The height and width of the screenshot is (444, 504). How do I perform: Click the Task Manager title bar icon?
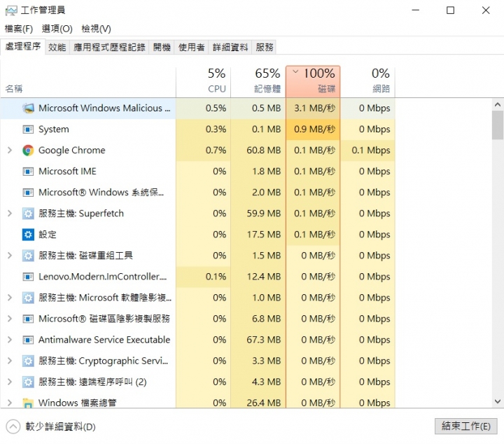click(x=11, y=11)
